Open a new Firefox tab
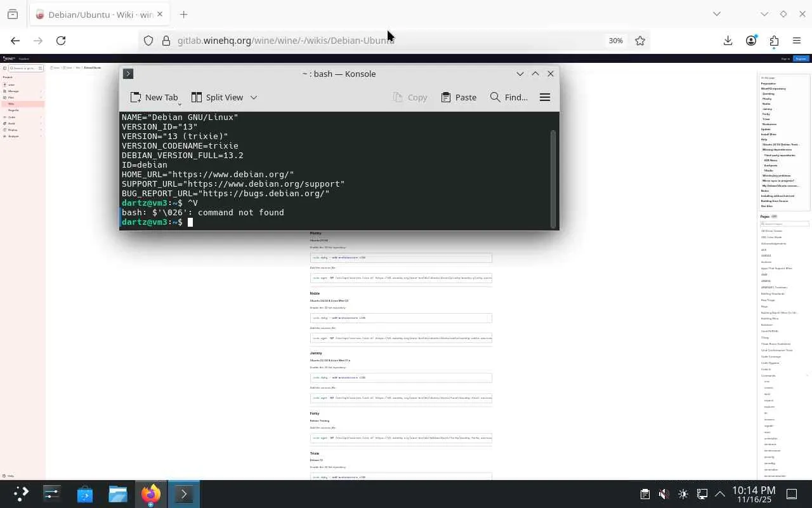The height and width of the screenshot is (508, 812). (183, 14)
